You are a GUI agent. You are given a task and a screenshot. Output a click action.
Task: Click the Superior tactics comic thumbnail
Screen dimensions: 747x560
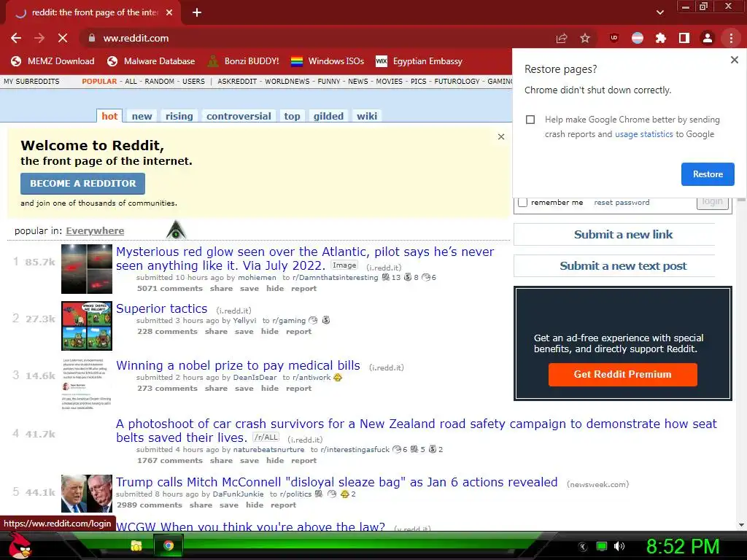(x=87, y=326)
